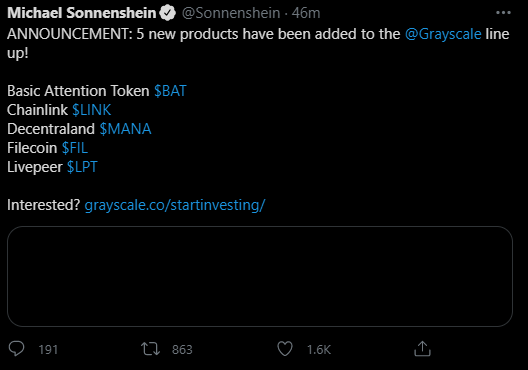Click the $LPT cashtag

click(82, 167)
